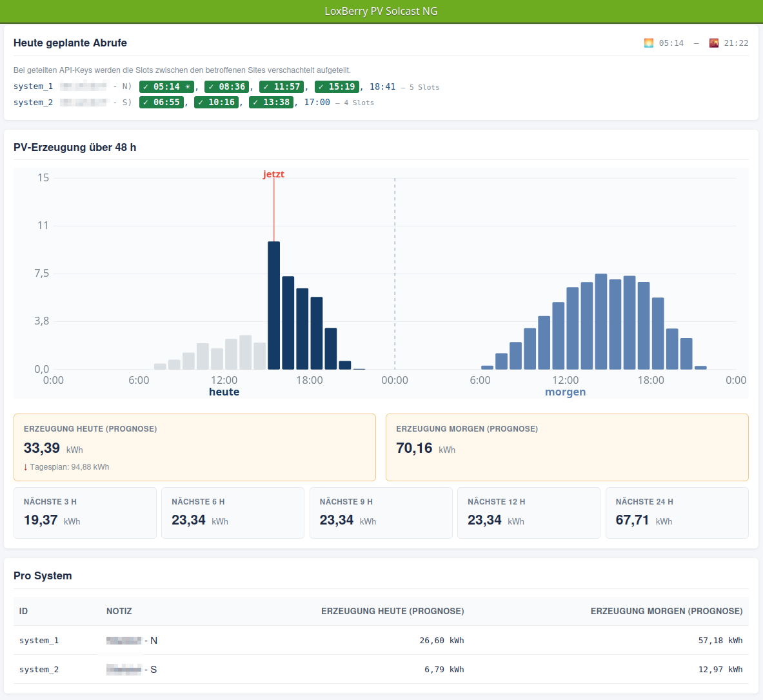
Task: Select the Nächste 3 h tile
Action: 85,513
